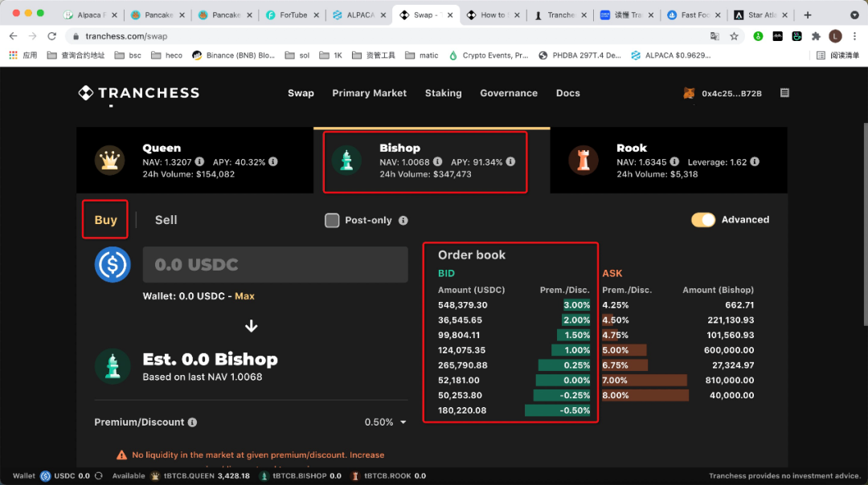
Task: Open the sol bookmarks folder
Action: 297,55
